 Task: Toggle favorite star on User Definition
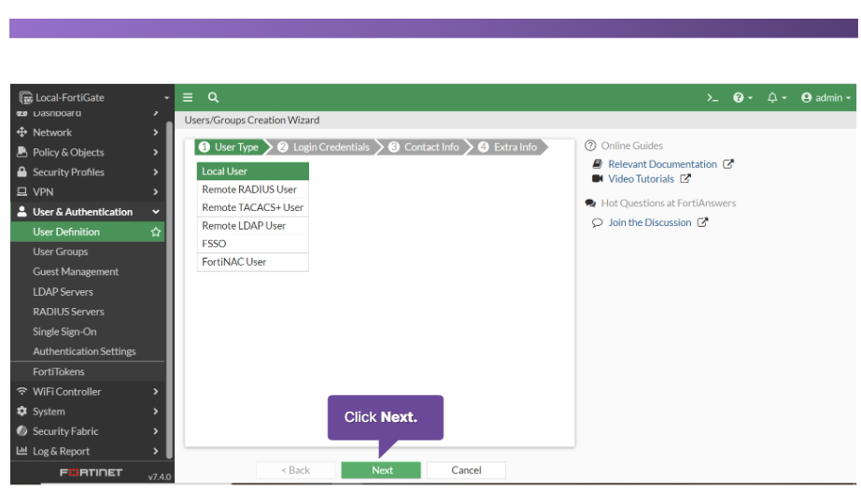point(156,231)
